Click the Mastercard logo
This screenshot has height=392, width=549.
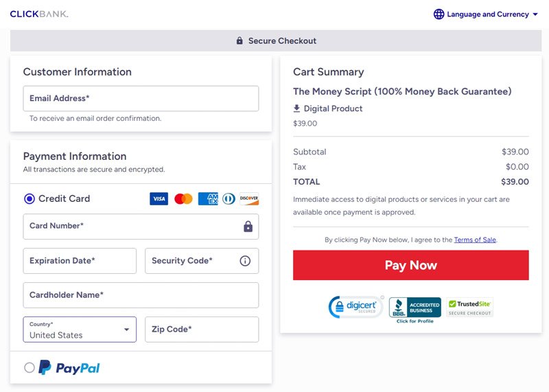[x=183, y=198]
